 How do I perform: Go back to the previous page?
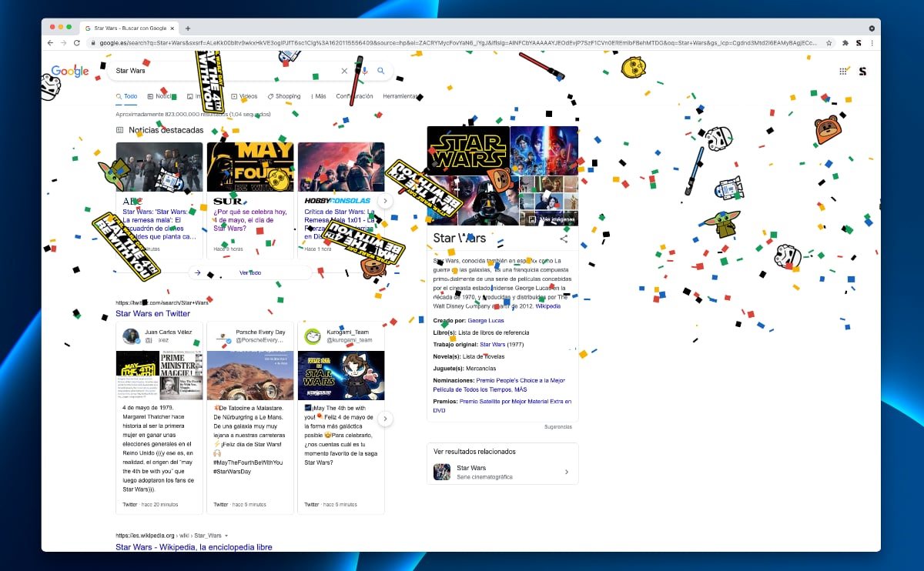[51, 43]
